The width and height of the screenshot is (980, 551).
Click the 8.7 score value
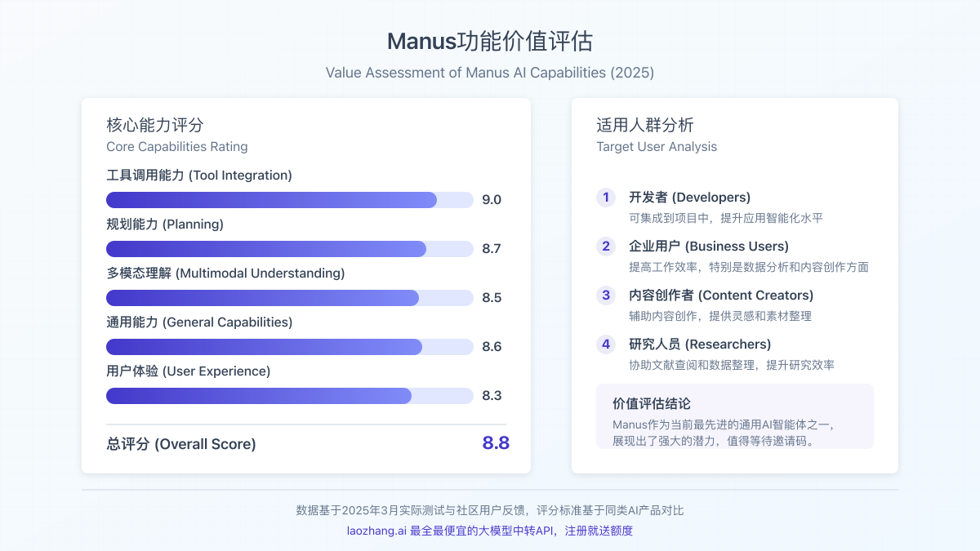492,249
